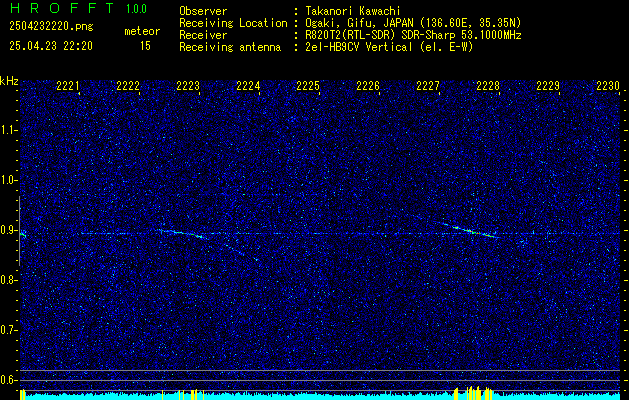Click the 0.9 kHz frequency label
Viewport: 629px width, 400px height.
click(x=8, y=230)
